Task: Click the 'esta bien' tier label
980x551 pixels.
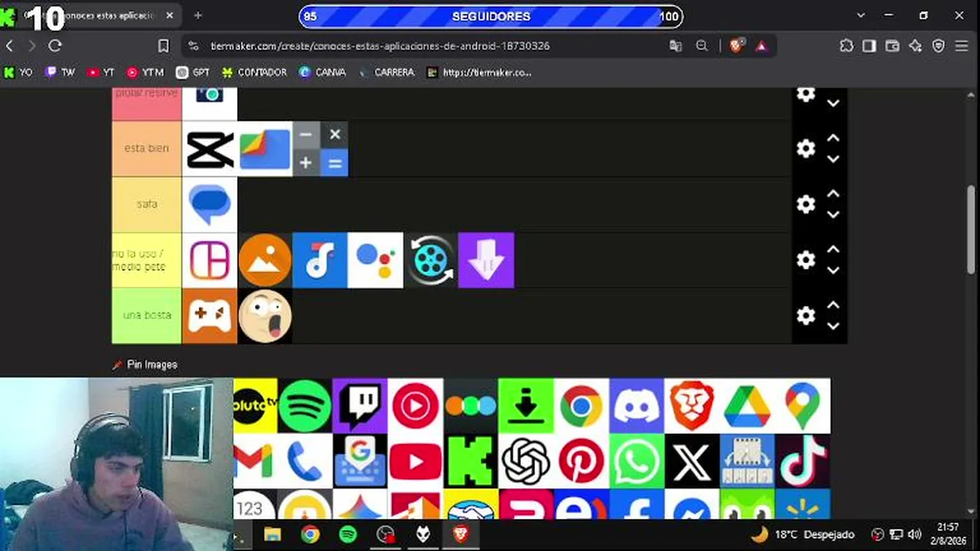Action: [147, 148]
